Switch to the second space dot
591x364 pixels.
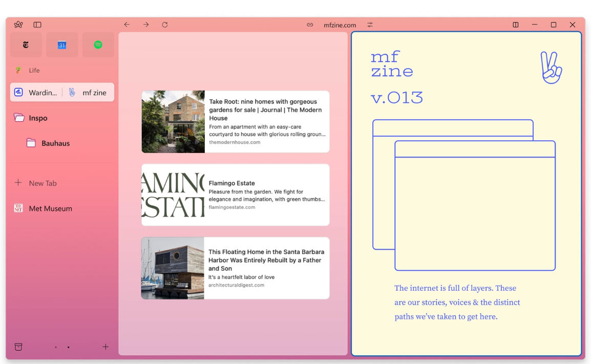click(x=68, y=347)
